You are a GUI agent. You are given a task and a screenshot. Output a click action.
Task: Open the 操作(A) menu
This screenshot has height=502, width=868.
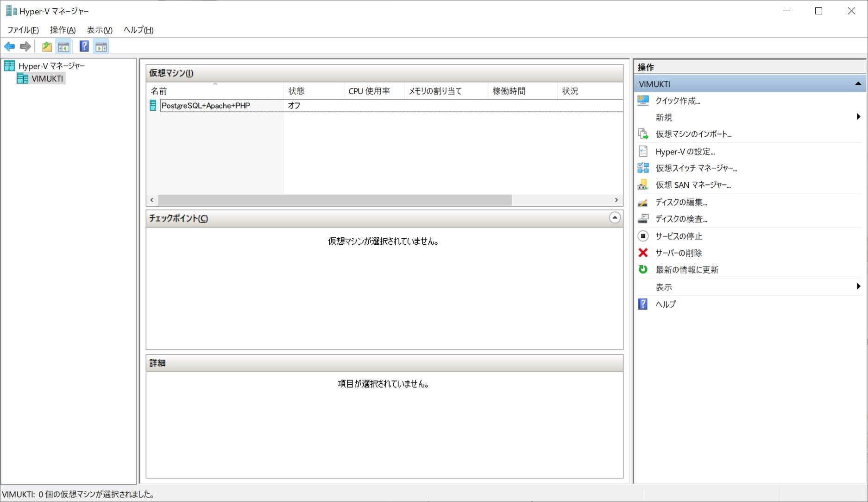pos(63,30)
